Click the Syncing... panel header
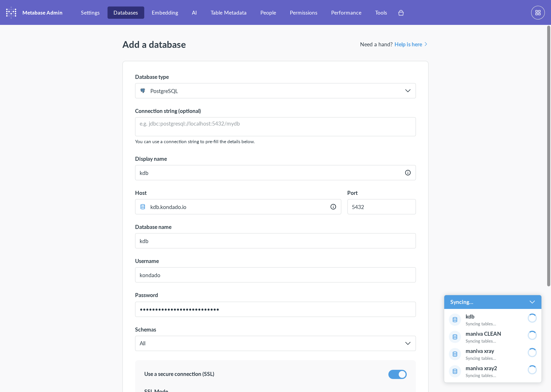The width and height of the screenshot is (551, 392). [x=493, y=302]
